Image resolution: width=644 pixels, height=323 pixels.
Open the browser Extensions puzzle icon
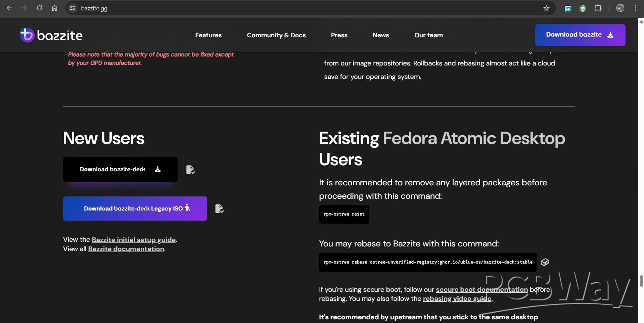click(x=598, y=8)
